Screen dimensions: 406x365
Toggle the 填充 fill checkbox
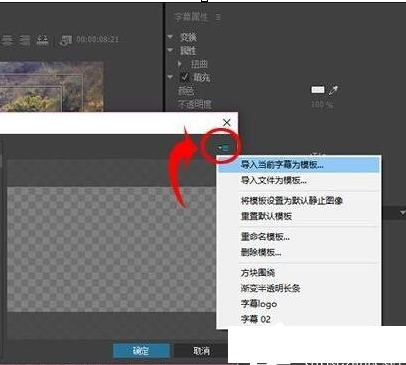tap(185, 77)
